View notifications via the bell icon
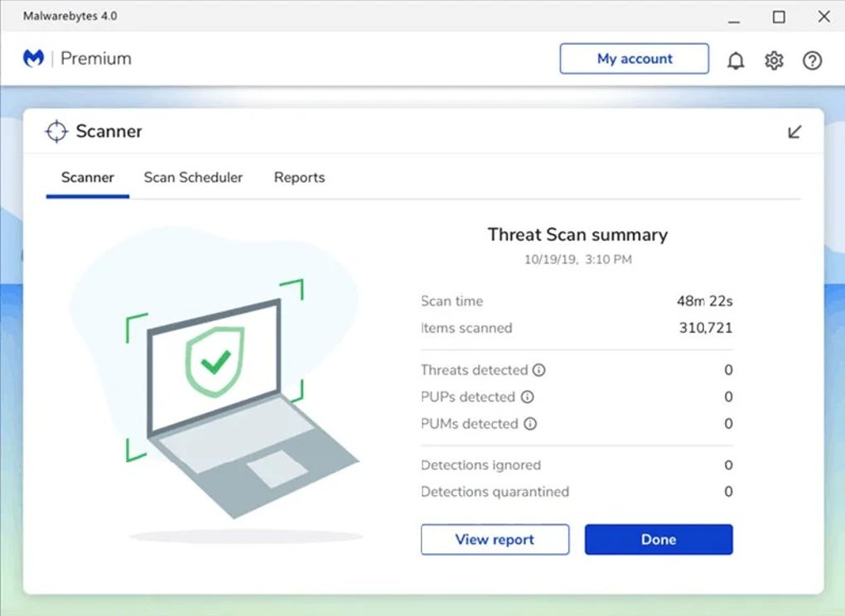This screenshot has height=616, width=845. coord(736,60)
